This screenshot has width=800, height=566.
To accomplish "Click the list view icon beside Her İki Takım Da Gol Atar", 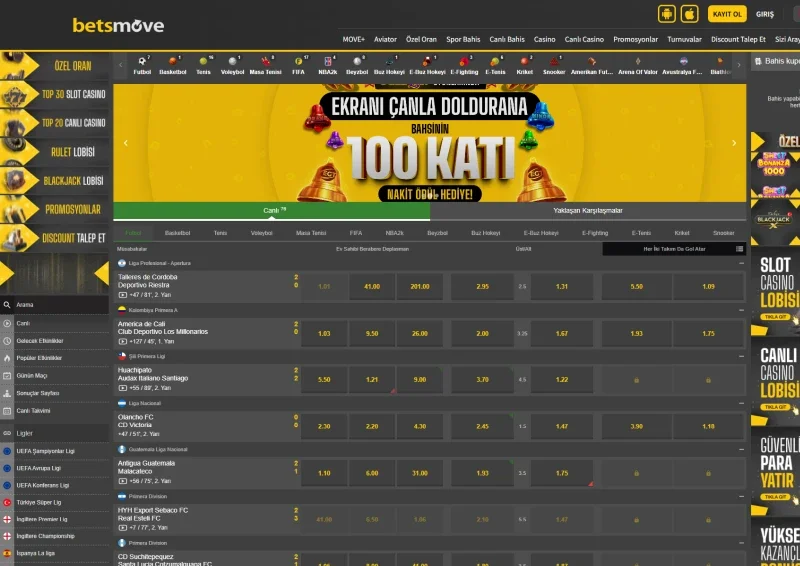I will point(739,249).
